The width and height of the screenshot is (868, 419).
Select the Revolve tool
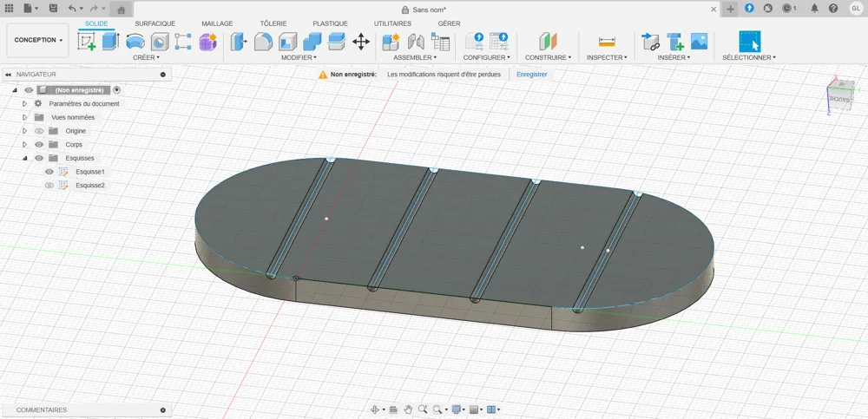135,42
